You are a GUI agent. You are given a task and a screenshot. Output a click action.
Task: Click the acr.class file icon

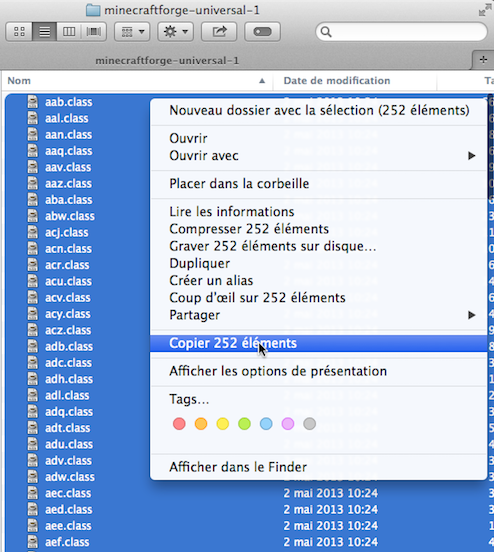[x=33, y=265]
